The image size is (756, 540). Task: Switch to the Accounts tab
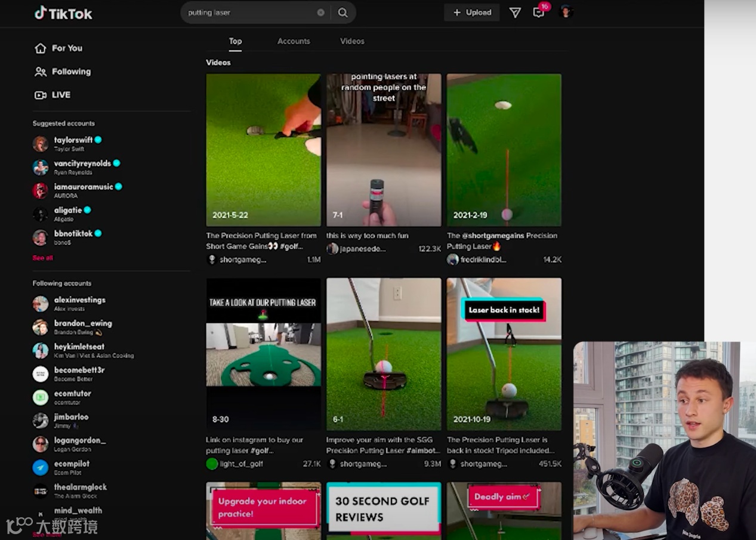click(294, 41)
